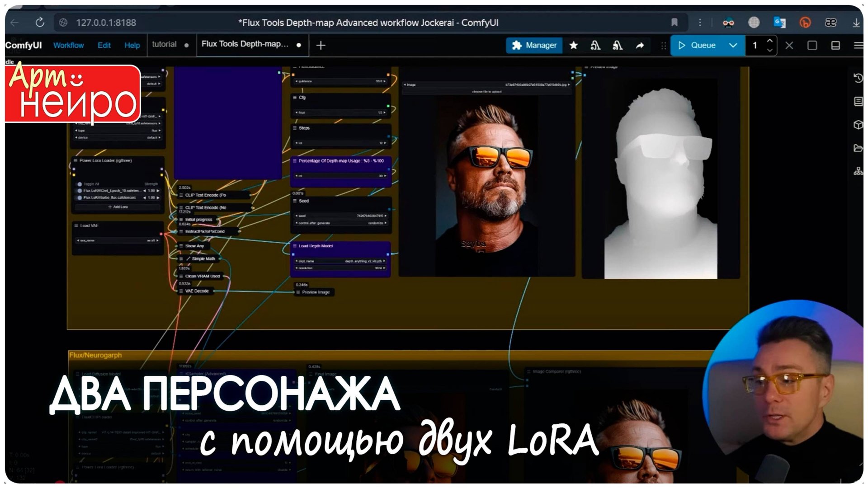Screen dimensions: 868x488
Task: Click the share arrow in the top toolbar
Action: click(x=640, y=45)
